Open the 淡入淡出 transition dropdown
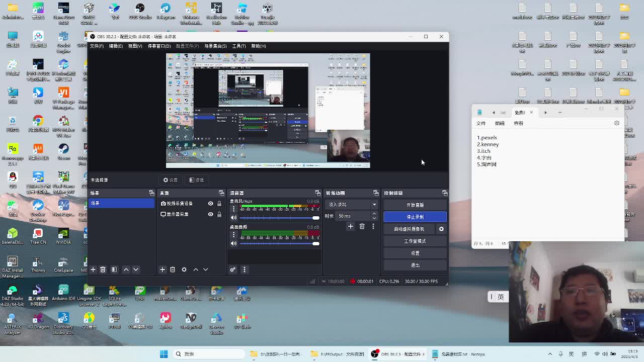The width and height of the screenshot is (644, 362). click(x=352, y=205)
